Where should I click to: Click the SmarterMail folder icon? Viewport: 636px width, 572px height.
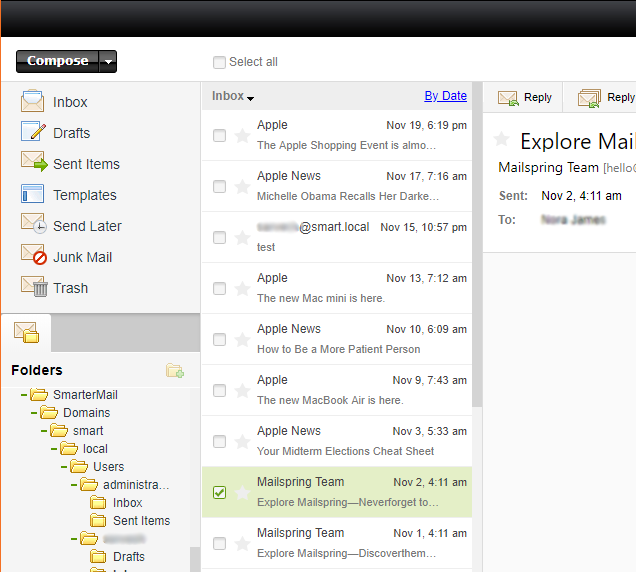click(x=39, y=394)
